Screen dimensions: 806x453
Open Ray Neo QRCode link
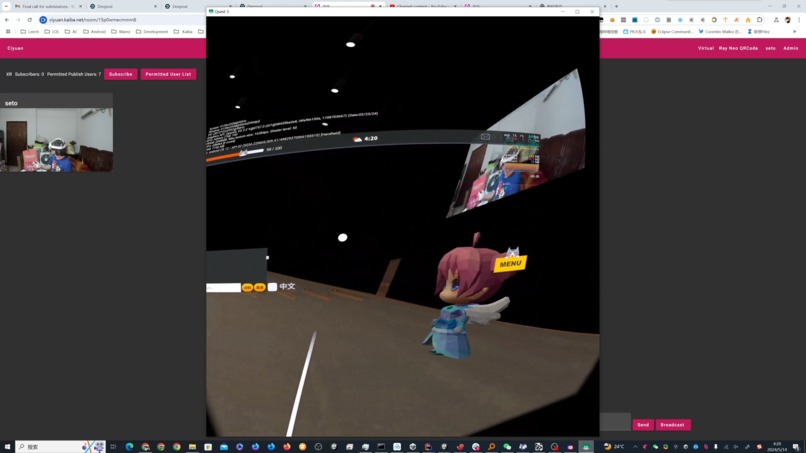(x=738, y=48)
